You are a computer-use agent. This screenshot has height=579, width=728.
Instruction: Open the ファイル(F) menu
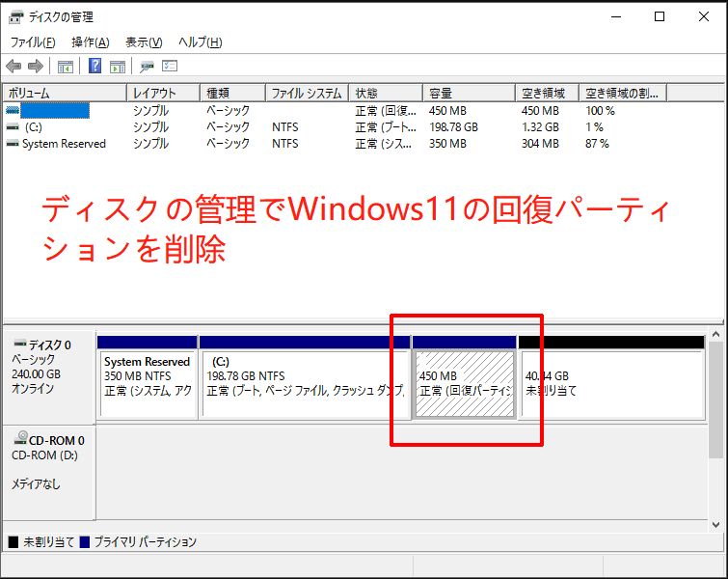coord(33,42)
